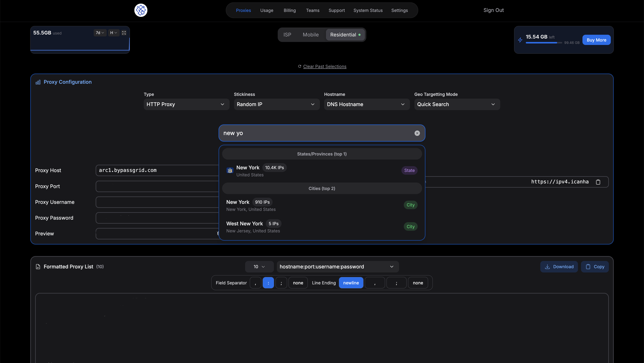
Task: Download the formatted proxy list
Action: pos(559,267)
